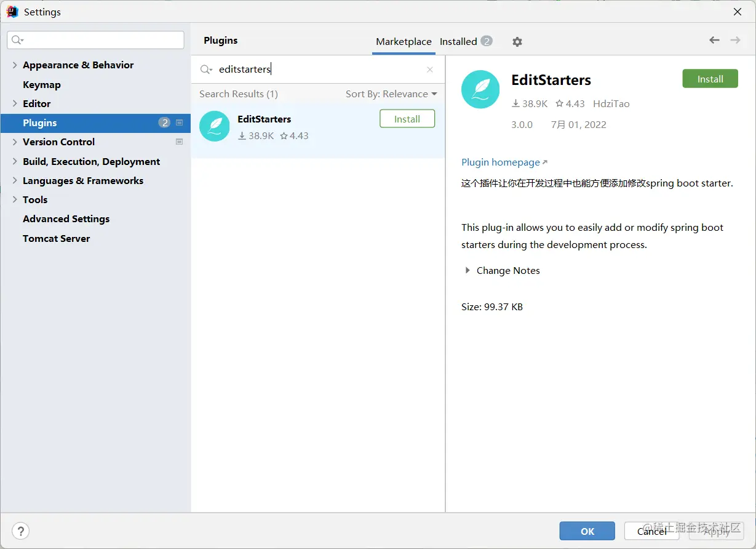
Task: Click the plugin search magnifier icon
Action: (x=206, y=70)
